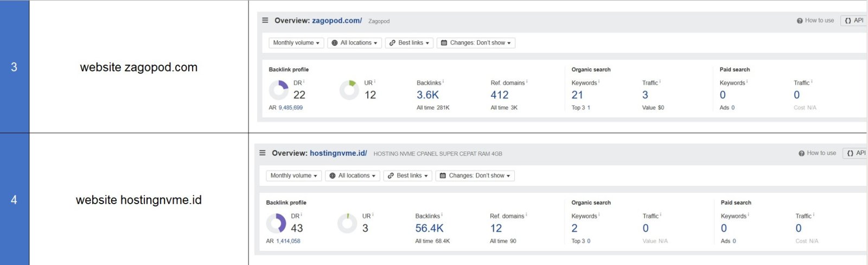
Task: Open zagopod.com/ link in overview header
Action: point(337,21)
